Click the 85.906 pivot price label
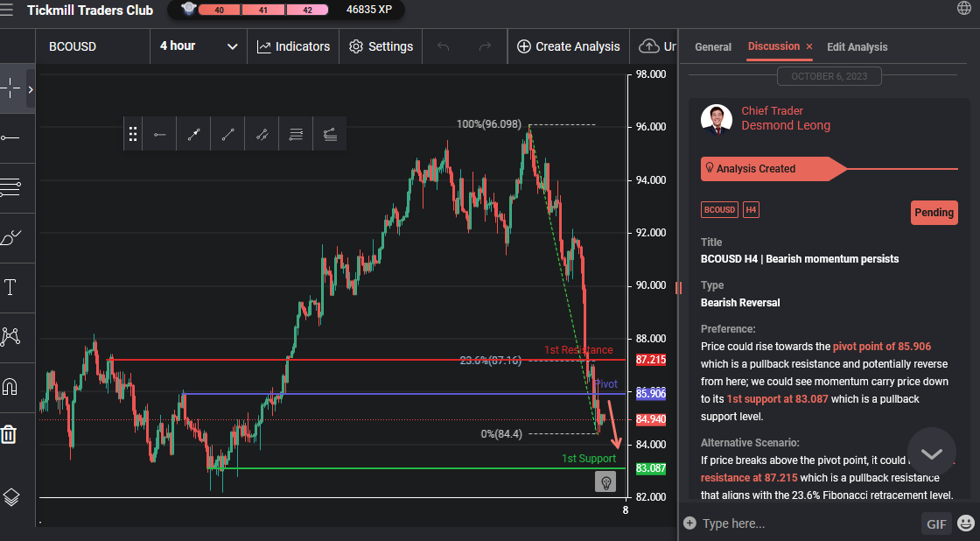Screen dimensions: 980x541 click(x=651, y=394)
